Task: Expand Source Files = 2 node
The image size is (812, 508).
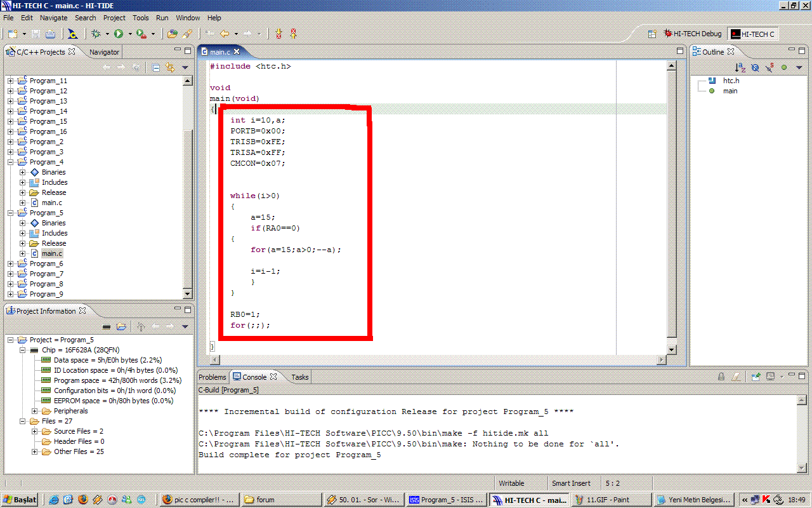Action: pyautogui.click(x=35, y=431)
